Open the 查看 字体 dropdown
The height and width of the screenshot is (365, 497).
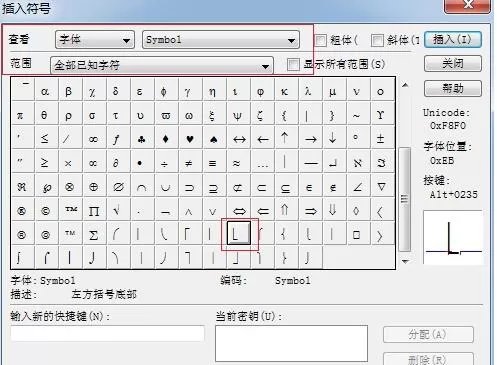[x=95, y=40]
